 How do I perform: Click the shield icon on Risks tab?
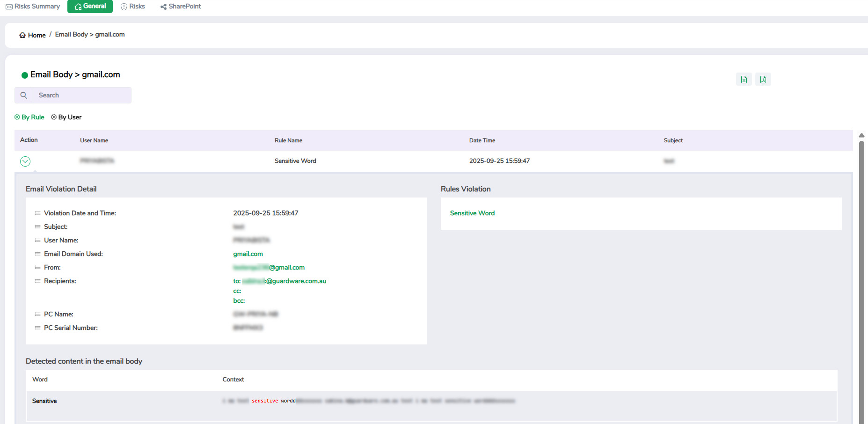tap(124, 7)
